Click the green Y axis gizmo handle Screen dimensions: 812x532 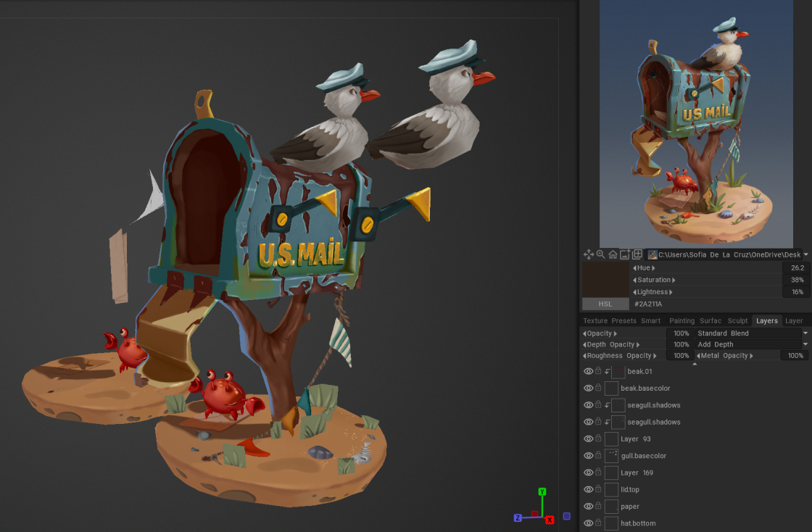542,491
